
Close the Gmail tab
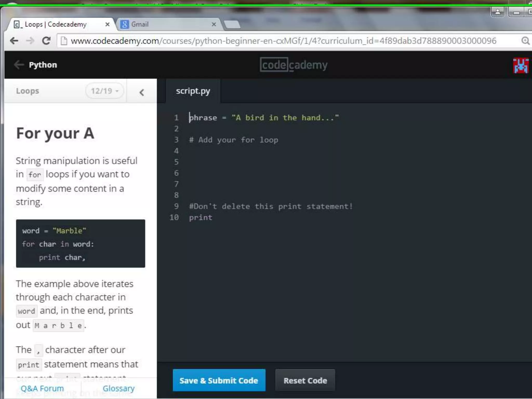[214, 24]
